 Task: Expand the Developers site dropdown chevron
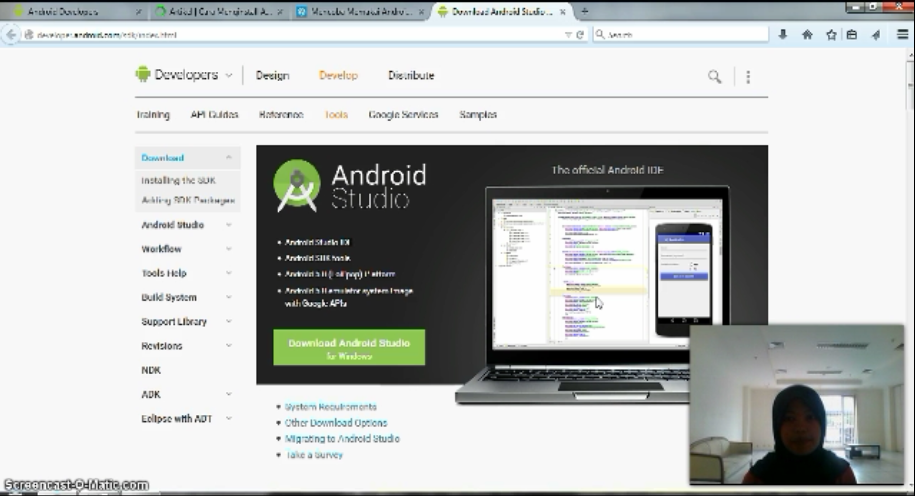229,75
